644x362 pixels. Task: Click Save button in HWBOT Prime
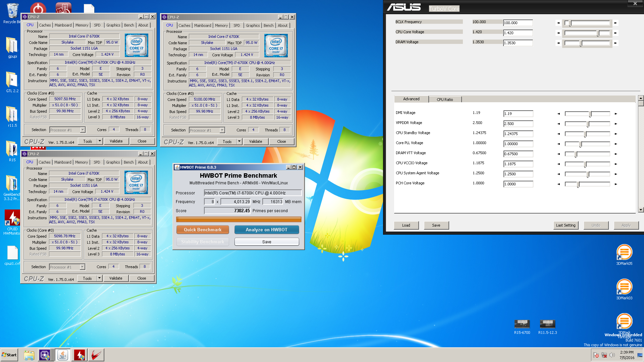coord(267,242)
